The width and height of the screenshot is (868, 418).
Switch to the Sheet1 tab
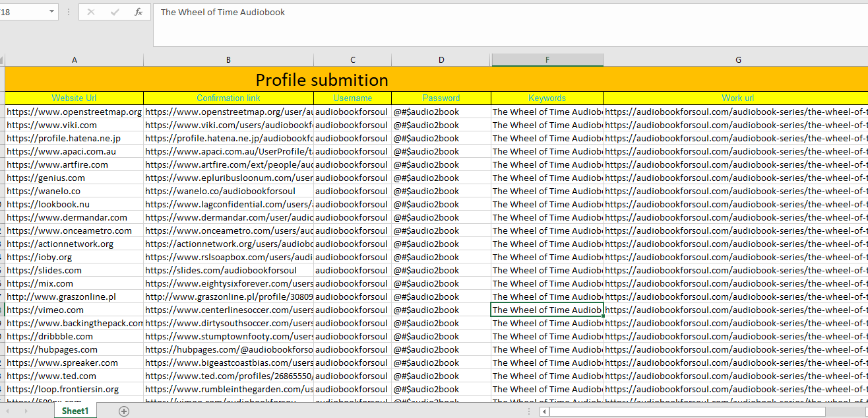coord(75,411)
